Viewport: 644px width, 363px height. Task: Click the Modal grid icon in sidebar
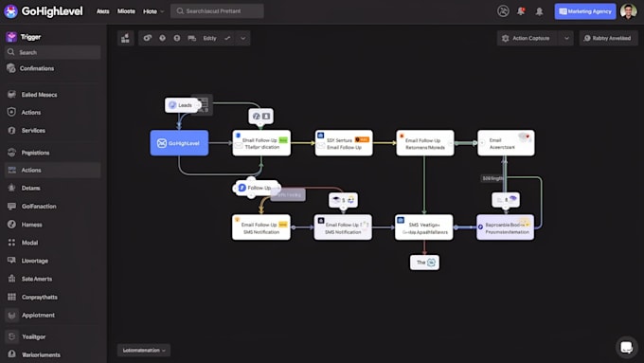click(11, 243)
